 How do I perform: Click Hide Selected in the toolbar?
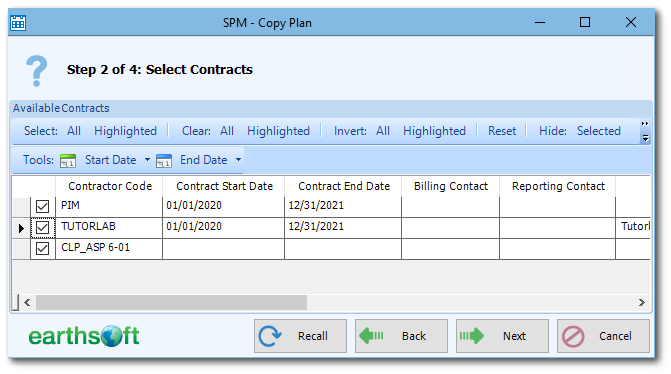point(599,131)
